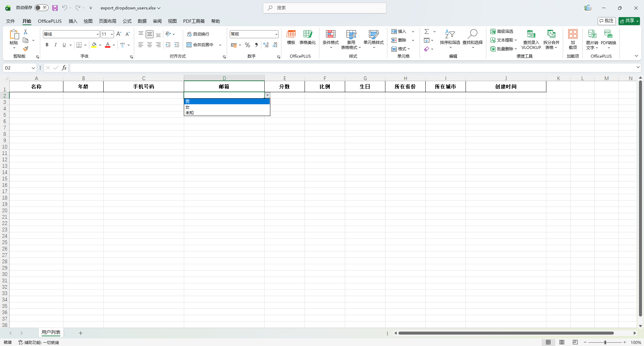Click the 批注 comments button

coord(606,21)
